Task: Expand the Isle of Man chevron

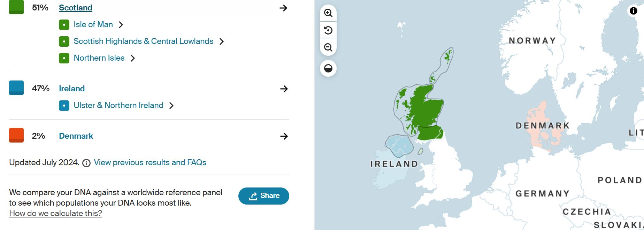Action: (x=121, y=25)
